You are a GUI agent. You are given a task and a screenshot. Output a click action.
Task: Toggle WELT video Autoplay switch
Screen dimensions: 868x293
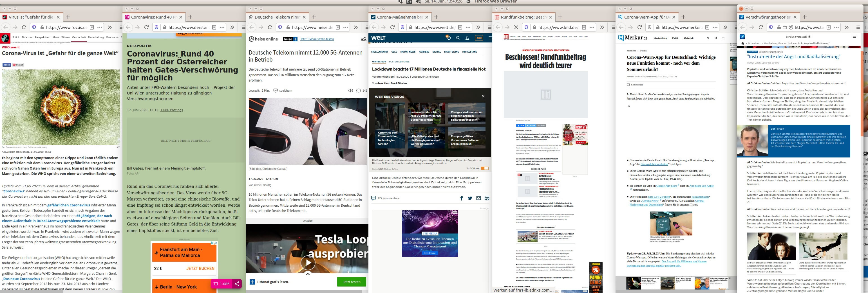[x=485, y=168]
